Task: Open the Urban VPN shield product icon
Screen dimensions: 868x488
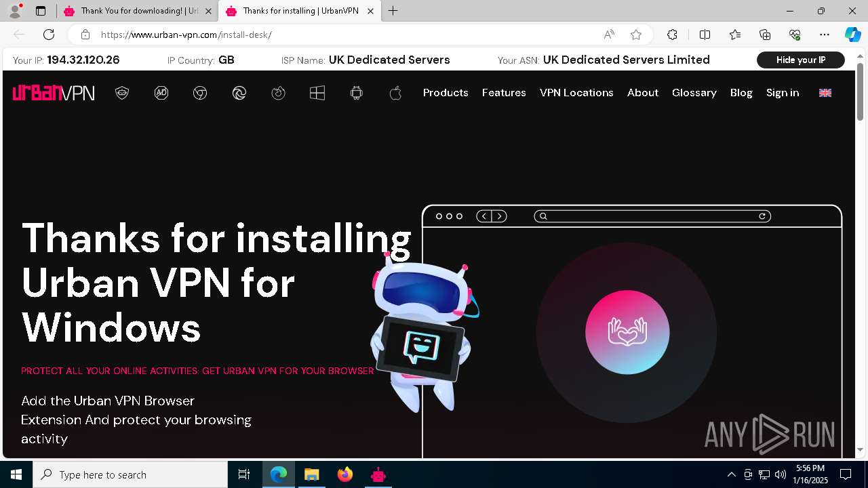Action: click(x=122, y=93)
